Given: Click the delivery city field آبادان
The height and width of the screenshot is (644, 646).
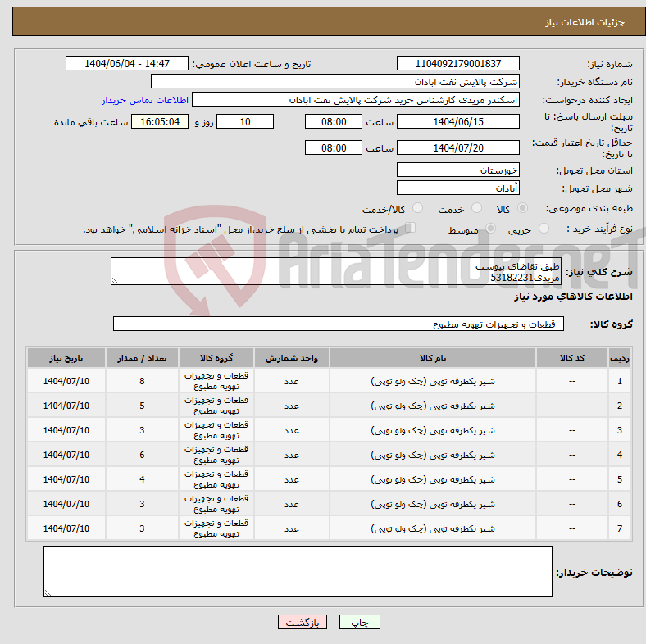Looking at the screenshot, I should [x=457, y=188].
